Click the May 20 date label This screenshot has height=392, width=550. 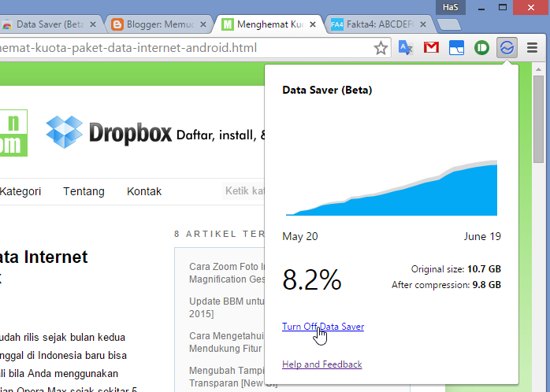(x=300, y=236)
